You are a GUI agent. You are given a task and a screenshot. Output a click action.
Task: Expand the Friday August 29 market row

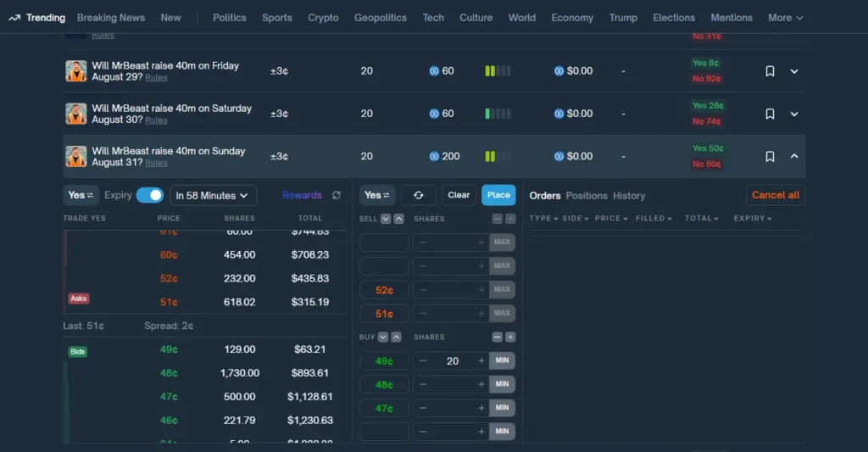[793, 71]
